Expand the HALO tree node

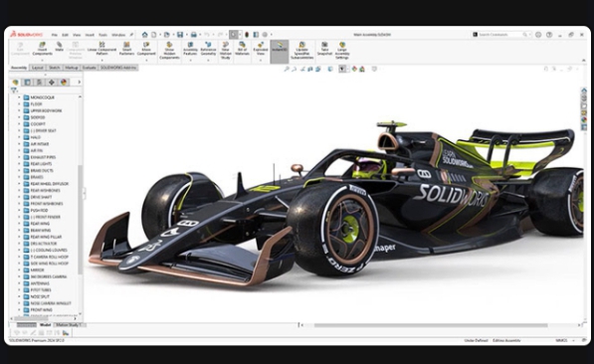coord(19,137)
